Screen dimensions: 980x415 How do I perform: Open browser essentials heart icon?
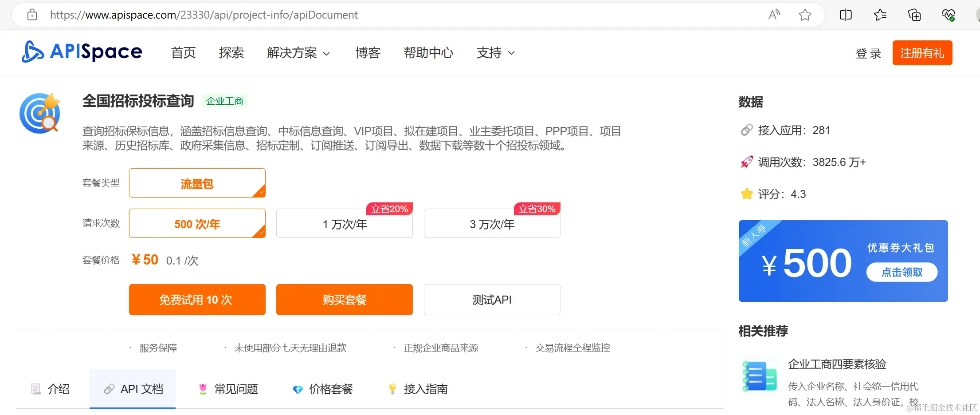[949, 15]
